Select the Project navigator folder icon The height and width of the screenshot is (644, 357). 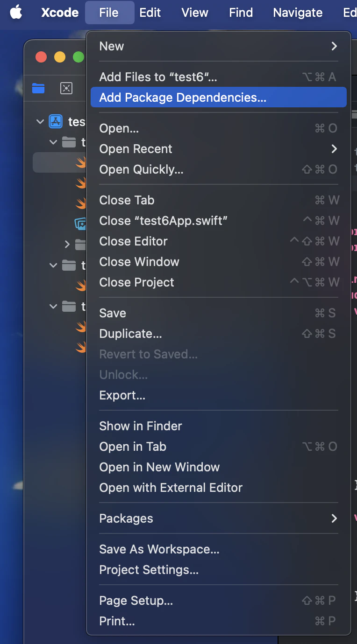point(38,88)
